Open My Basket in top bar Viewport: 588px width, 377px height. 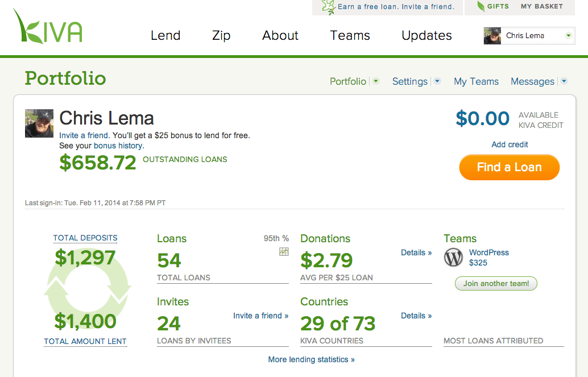541,7
